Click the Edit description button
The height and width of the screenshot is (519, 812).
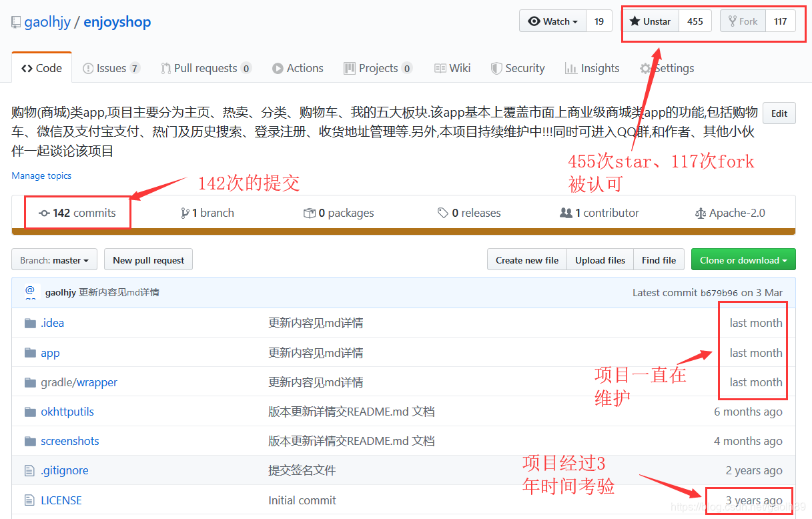pos(779,113)
